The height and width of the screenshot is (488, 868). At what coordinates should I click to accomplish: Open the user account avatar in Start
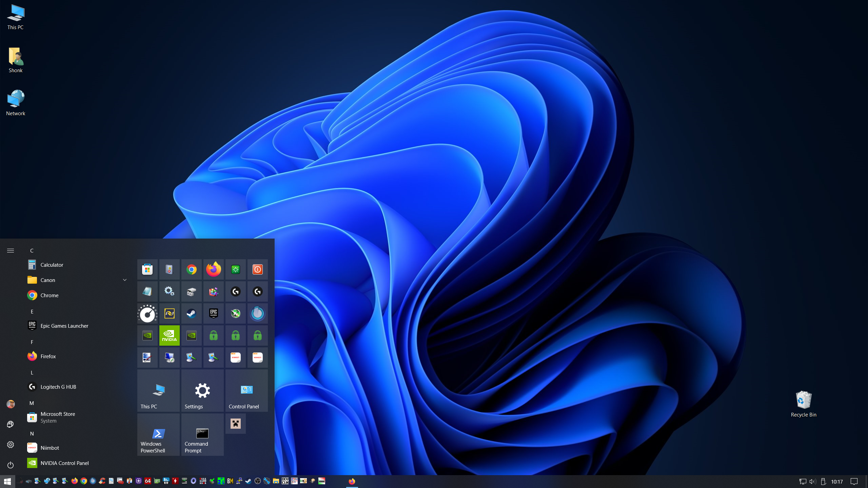tap(11, 404)
